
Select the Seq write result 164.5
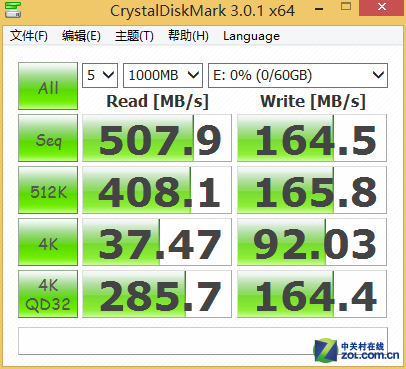pyautogui.click(x=312, y=138)
